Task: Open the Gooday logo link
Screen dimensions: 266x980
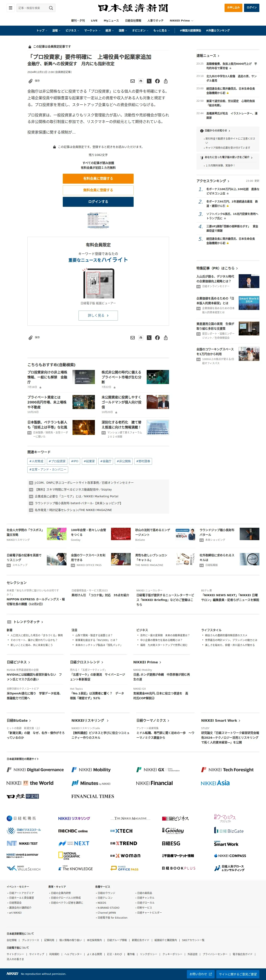Action: [x=173, y=831]
